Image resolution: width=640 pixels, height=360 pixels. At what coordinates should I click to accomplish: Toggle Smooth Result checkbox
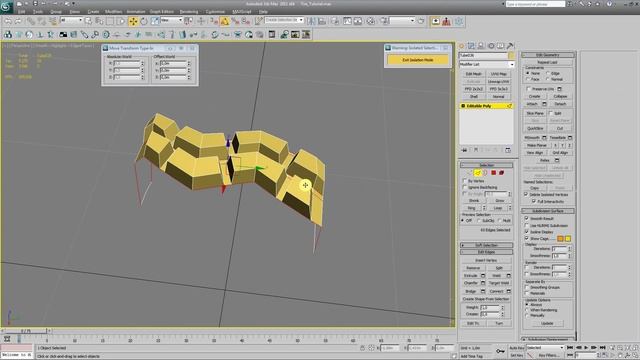pos(527,218)
